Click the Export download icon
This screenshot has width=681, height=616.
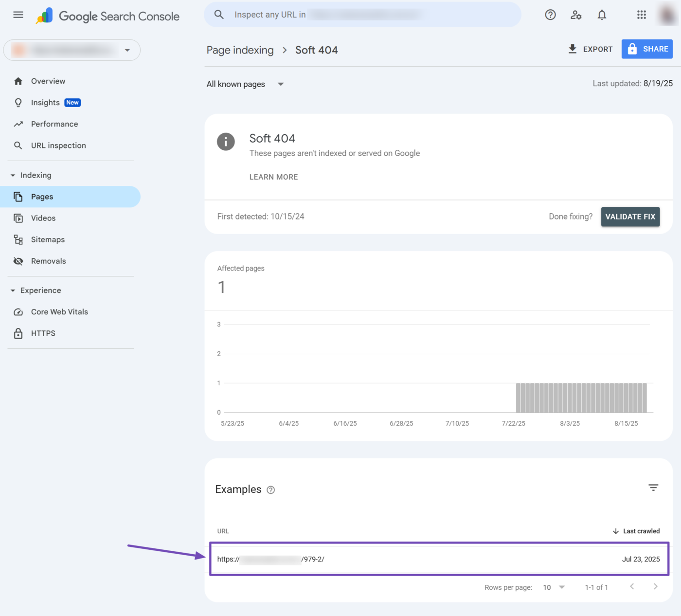pyautogui.click(x=573, y=49)
